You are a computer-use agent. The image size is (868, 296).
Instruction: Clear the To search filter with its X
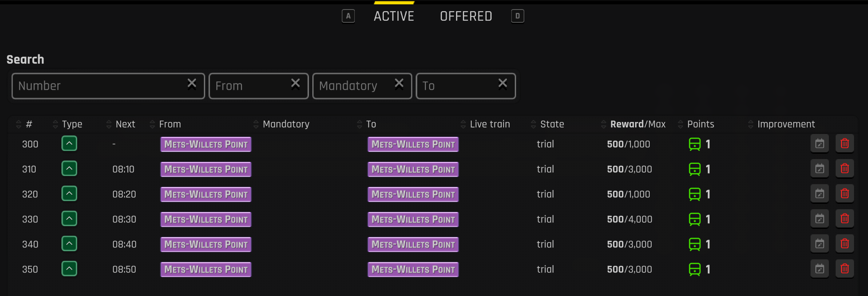coord(503,84)
